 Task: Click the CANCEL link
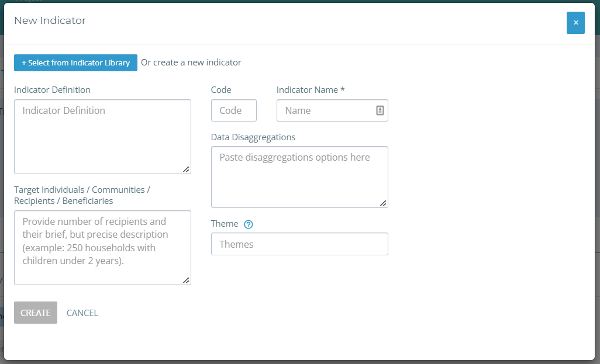click(82, 313)
